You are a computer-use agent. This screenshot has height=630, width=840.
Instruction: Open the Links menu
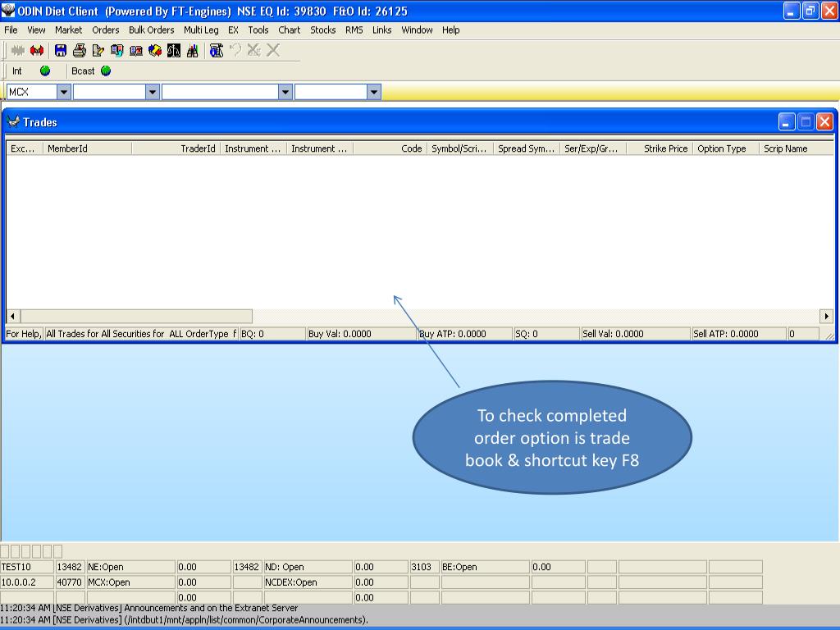click(382, 30)
